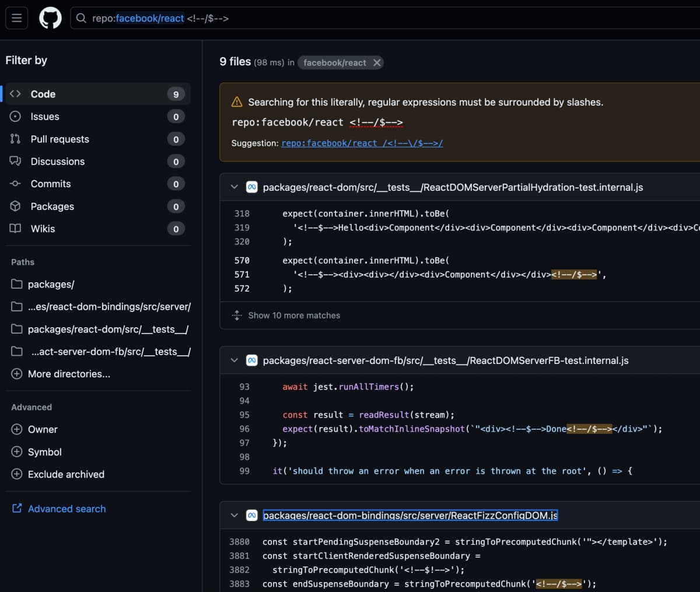Screen dimensions: 700x592
Task: Click folder icon beside packages/react-dom/src/__tests__/
Action: (x=17, y=330)
